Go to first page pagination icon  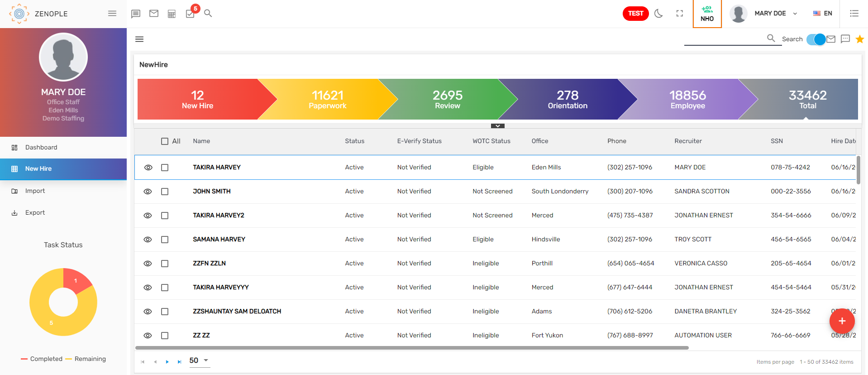[x=143, y=362]
